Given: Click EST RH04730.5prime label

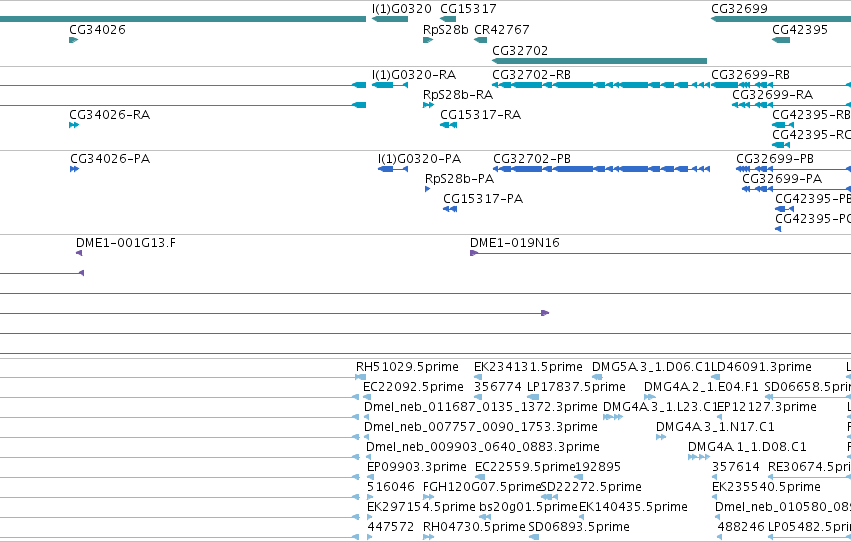Looking at the screenshot, I should tap(474, 528).
